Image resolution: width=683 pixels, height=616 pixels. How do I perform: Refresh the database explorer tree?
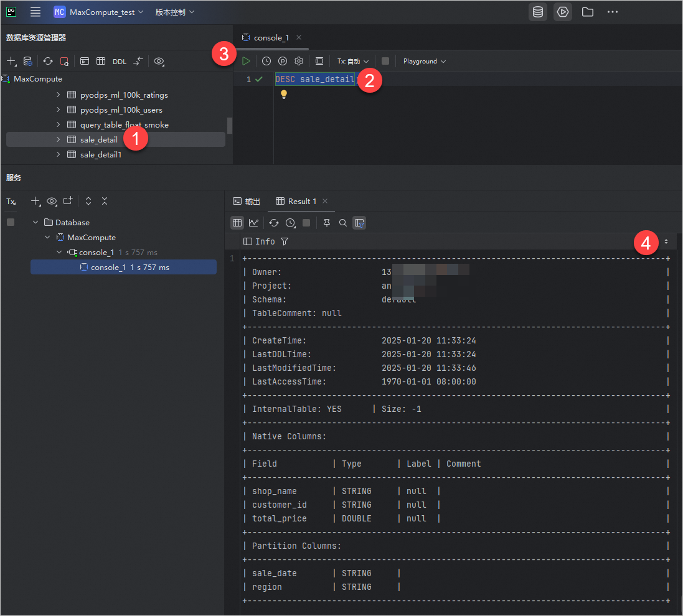pos(48,62)
